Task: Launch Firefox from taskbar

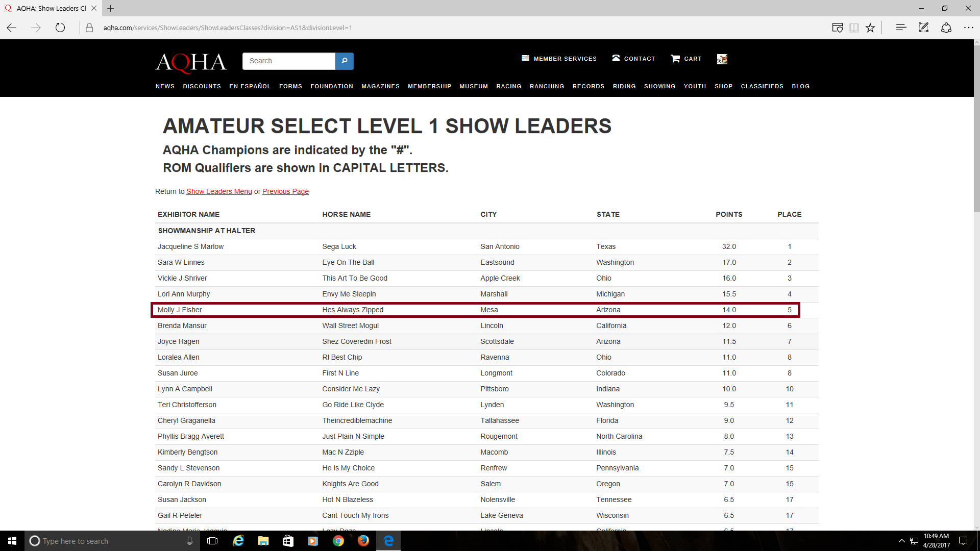Action: tap(363, 541)
